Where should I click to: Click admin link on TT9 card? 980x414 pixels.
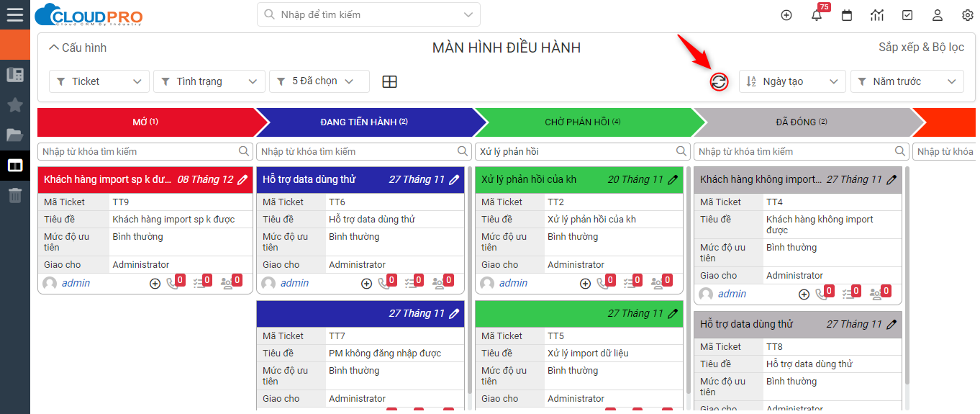tap(76, 283)
